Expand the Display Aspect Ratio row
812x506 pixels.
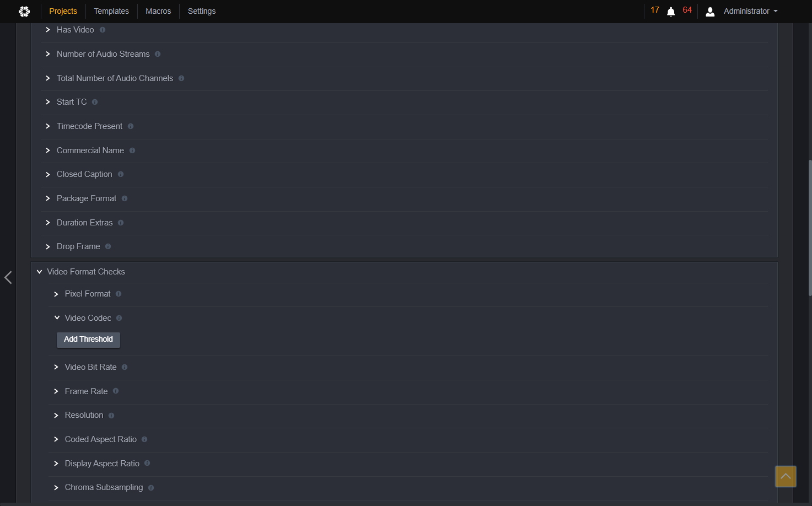tap(56, 464)
